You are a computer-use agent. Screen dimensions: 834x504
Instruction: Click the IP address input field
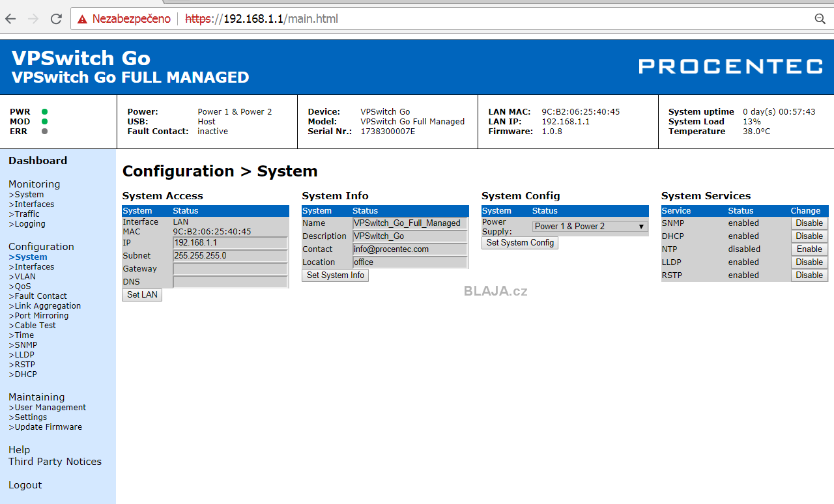[x=230, y=243]
